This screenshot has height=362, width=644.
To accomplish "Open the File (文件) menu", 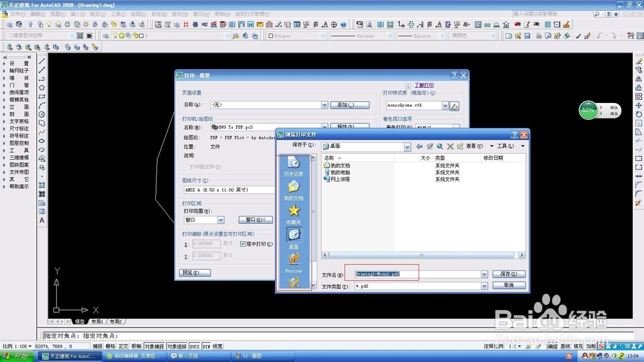I will pos(17,14).
